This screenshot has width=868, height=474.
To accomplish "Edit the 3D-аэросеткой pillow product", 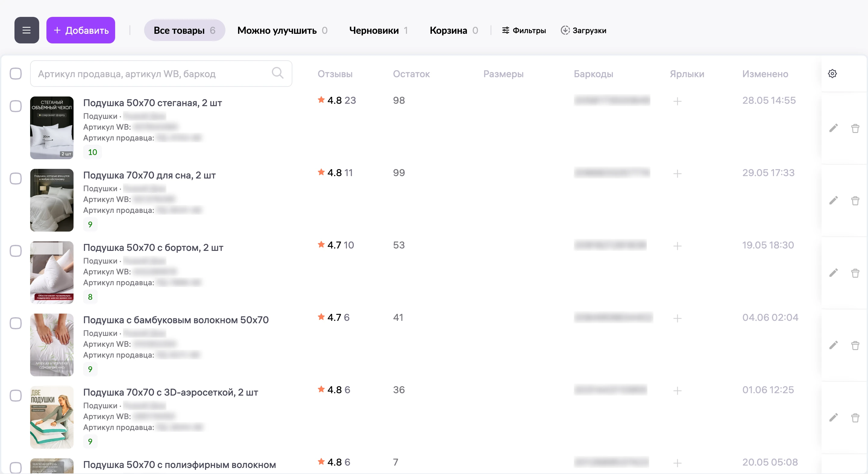I will click(833, 418).
